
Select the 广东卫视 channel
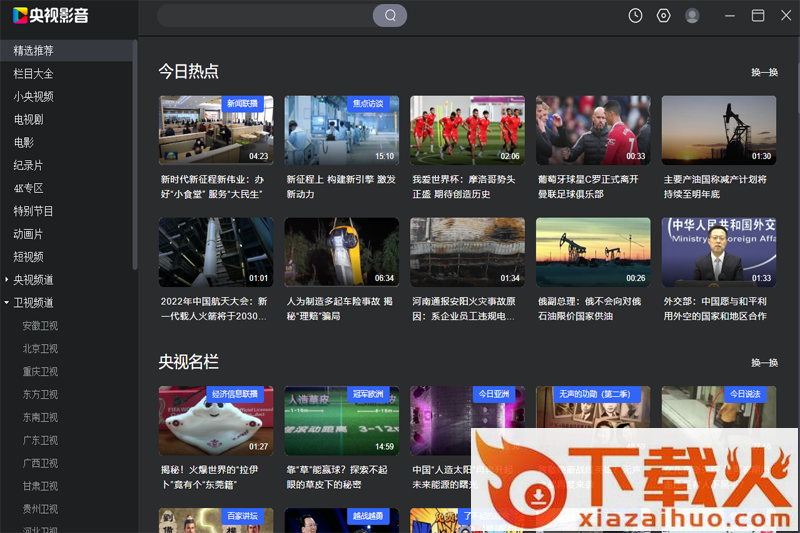[x=40, y=440]
